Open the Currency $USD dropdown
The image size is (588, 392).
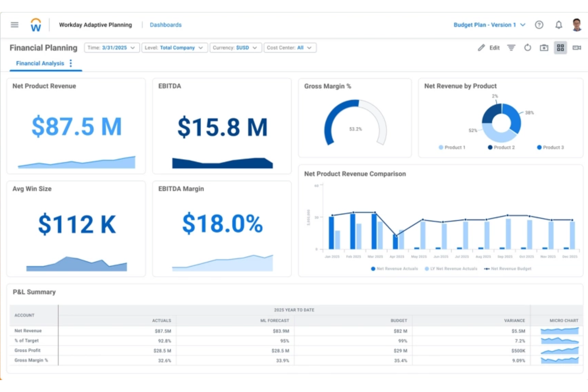[236, 48]
